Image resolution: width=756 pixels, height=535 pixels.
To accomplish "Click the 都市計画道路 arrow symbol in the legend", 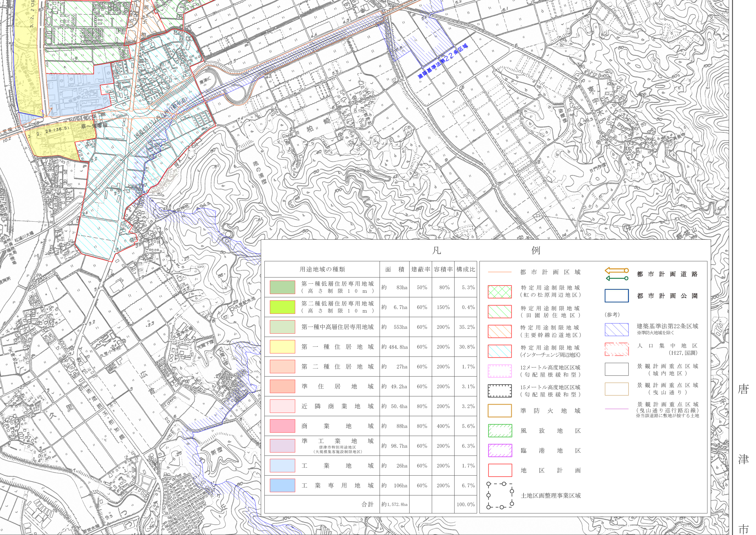I will 616,274.
